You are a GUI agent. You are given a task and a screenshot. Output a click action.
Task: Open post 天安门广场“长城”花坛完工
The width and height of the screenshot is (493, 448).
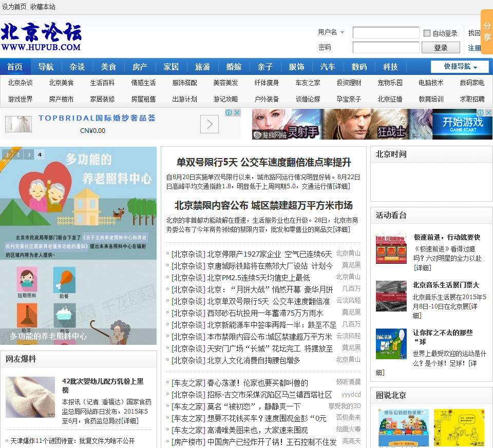[270, 349]
